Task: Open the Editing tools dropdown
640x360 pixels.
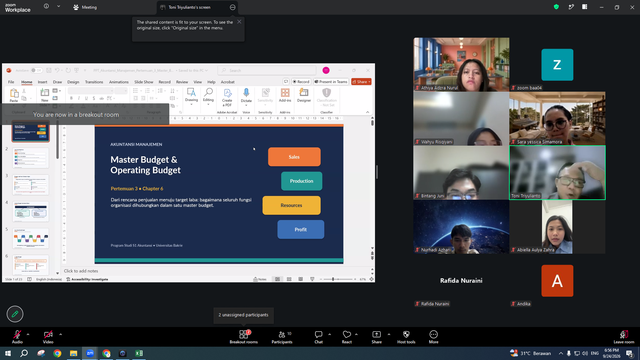Action: 208,97
